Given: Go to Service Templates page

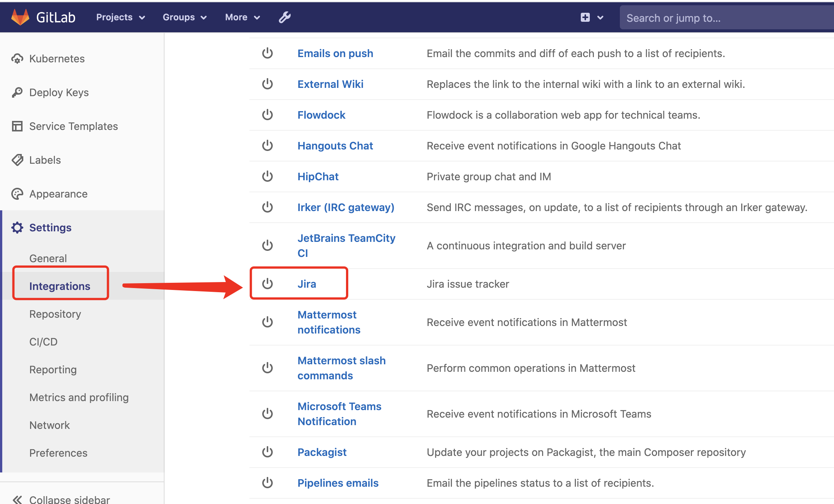Looking at the screenshot, I should [74, 126].
